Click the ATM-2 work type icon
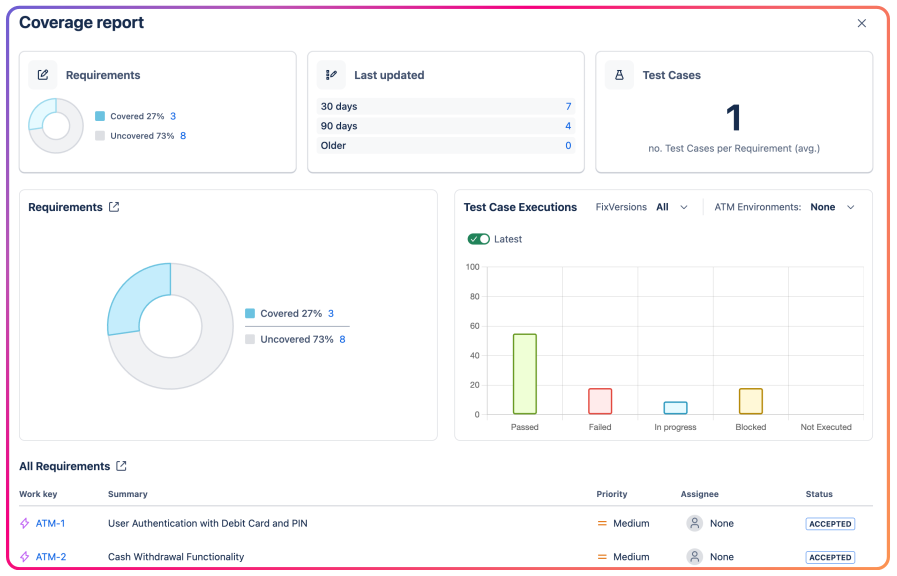This screenshot has width=897, height=576. click(25, 557)
